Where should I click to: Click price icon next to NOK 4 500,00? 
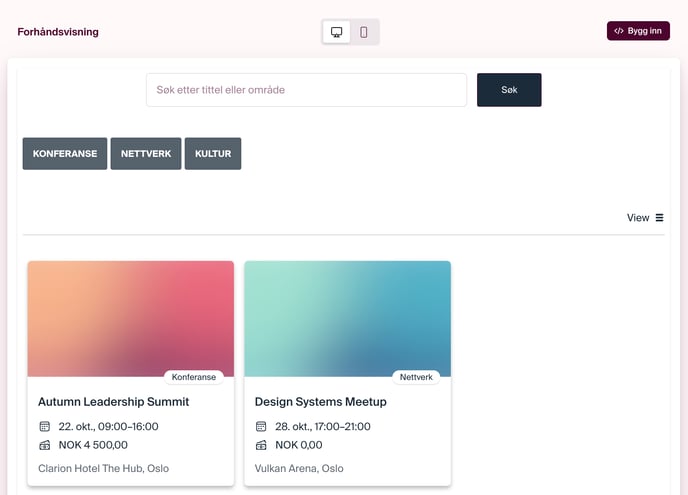coord(45,445)
